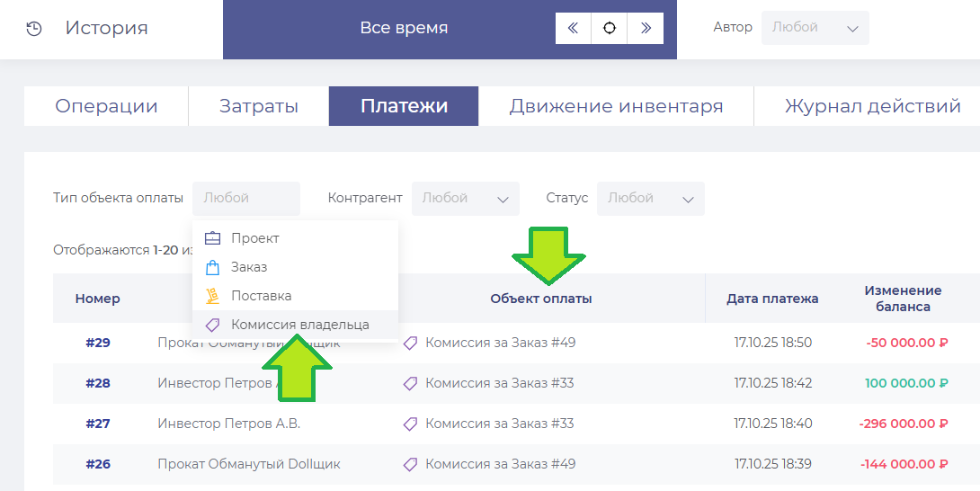Image resolution: width=980 pixels, height=491 pixels.
Task: Go to next time period
Action: (646, 28)
